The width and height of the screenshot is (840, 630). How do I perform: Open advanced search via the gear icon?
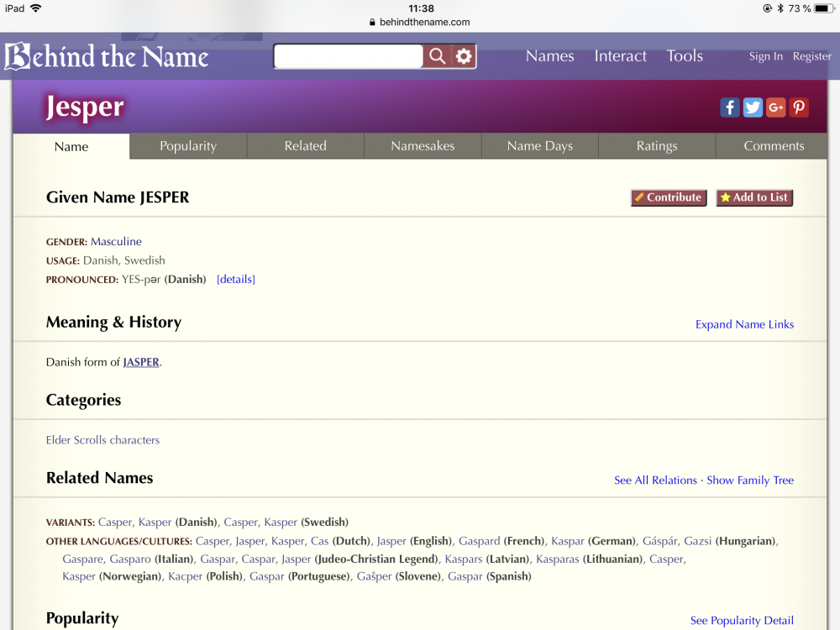pyautogui.click(x=464, y=55)
